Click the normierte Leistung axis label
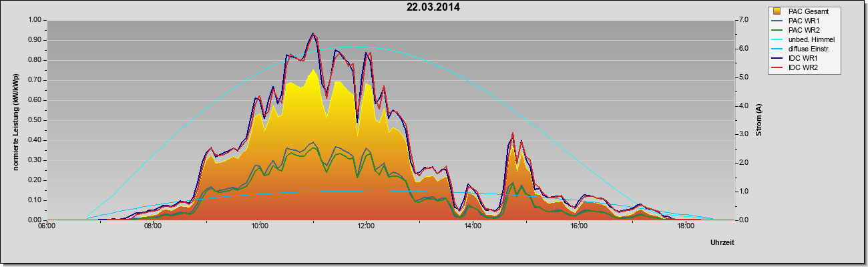Screen dimensions: 868x267 tap(15, 120)
